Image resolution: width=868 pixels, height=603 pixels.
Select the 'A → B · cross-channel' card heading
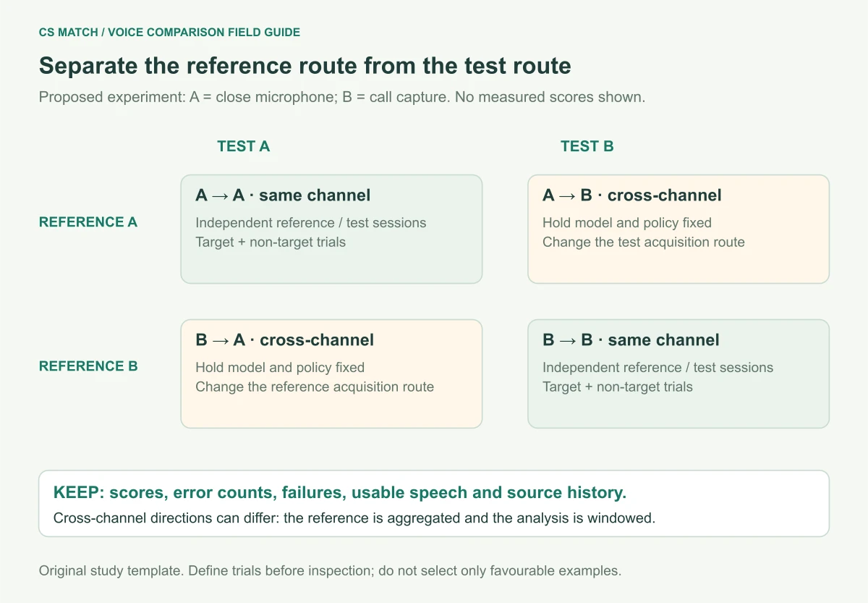click(632, 195)
